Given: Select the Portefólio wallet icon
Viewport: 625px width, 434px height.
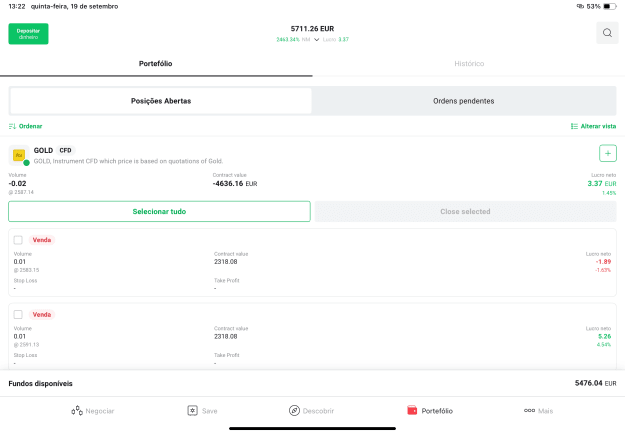Looking at the screenshot, I should pos(412,410).
